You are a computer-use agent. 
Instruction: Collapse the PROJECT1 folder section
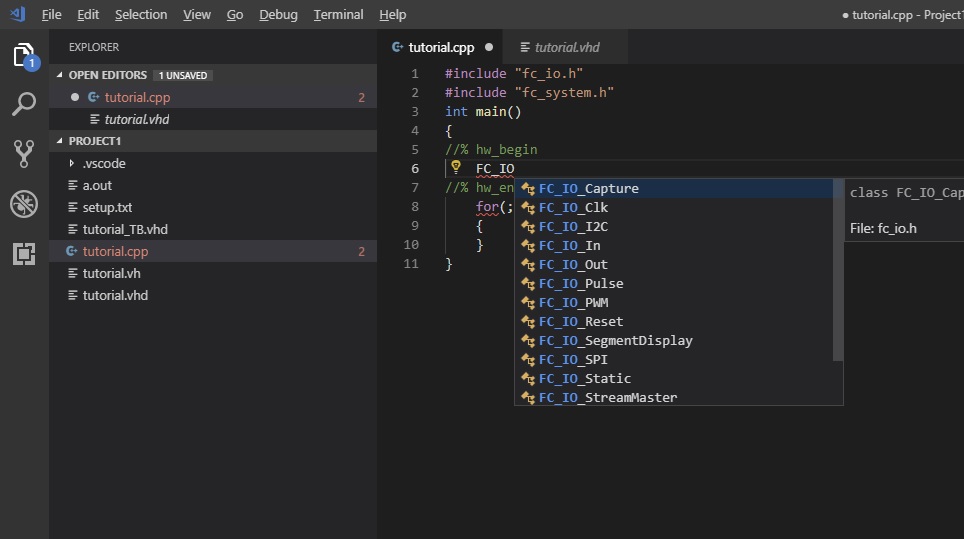click(94, 141)
